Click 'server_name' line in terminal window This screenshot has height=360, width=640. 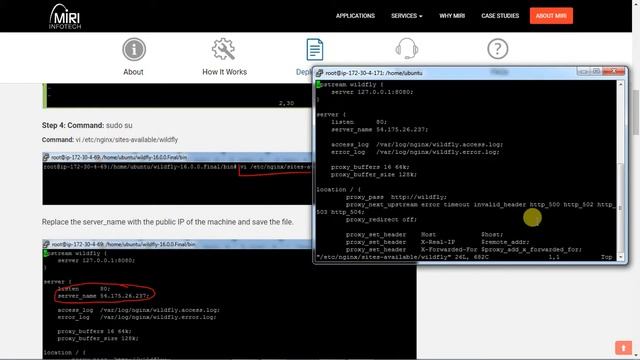tap(379, 129)
